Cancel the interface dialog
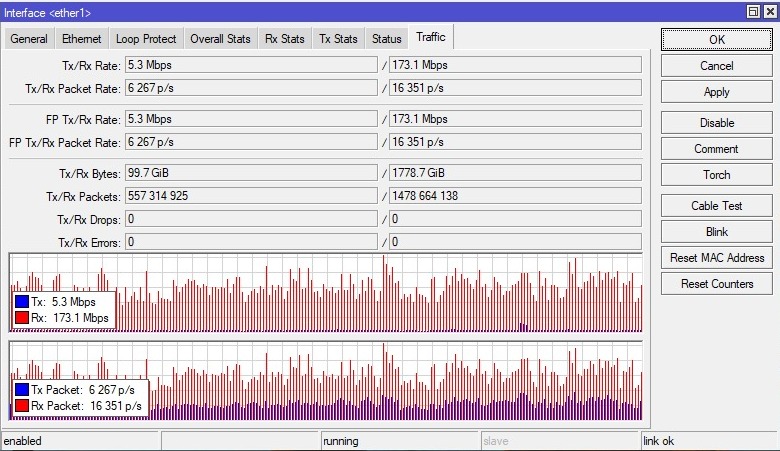This screenshot has width=780, height=451. [x=716, y=66]
